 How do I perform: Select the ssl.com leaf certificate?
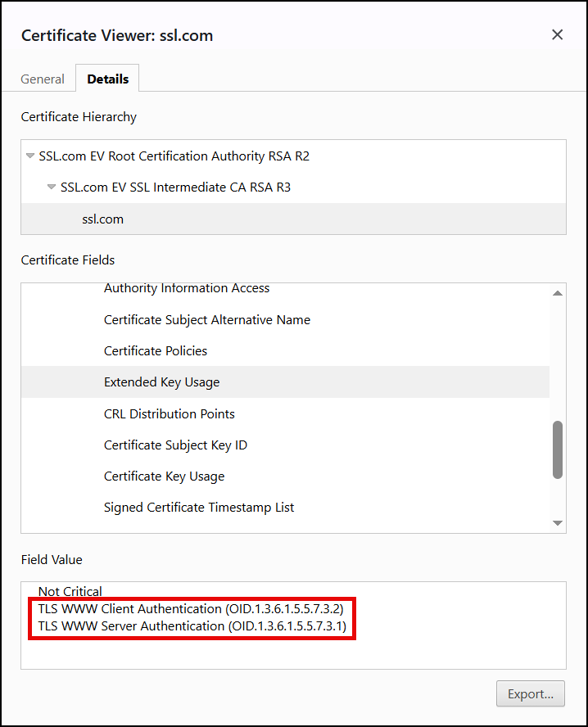coord(103,219)
